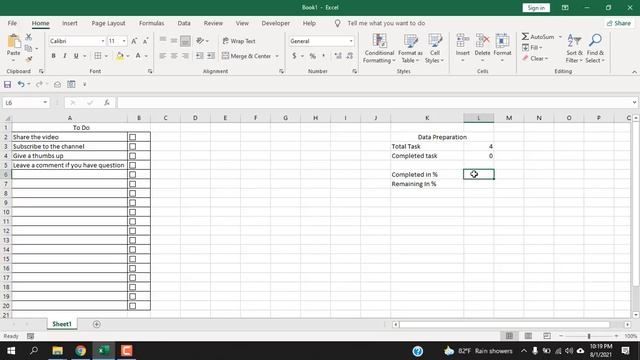Switch to the Formulas tab
Viewport: 640px width, 360px height.
click(x=151, y=23)
